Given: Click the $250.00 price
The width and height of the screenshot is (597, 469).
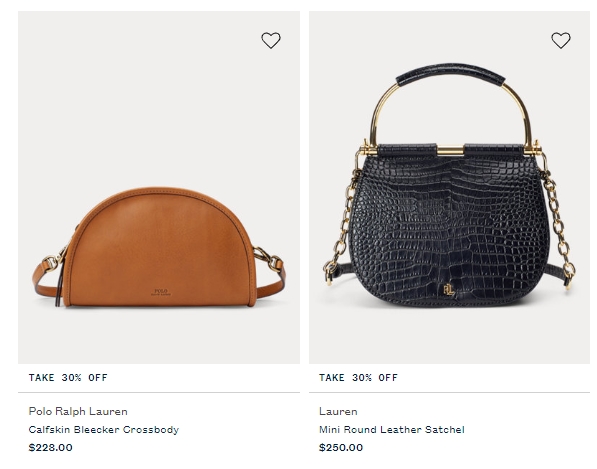Looking at the screenshot, I should tap(341, 447).
